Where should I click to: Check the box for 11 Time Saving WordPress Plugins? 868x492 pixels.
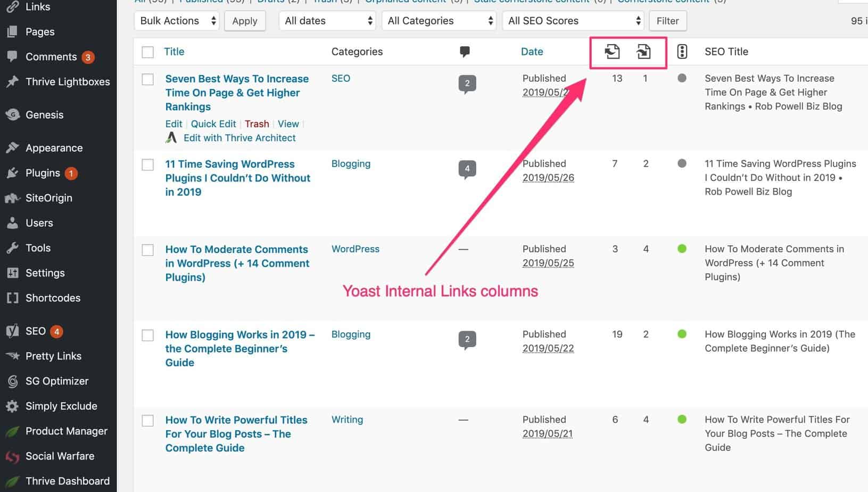pos(147,165)
